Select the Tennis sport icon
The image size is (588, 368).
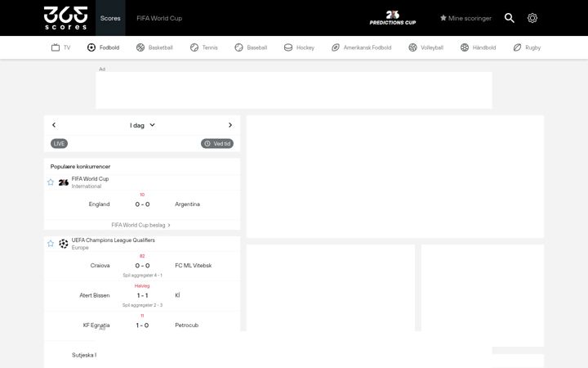[x=194, y=47]
